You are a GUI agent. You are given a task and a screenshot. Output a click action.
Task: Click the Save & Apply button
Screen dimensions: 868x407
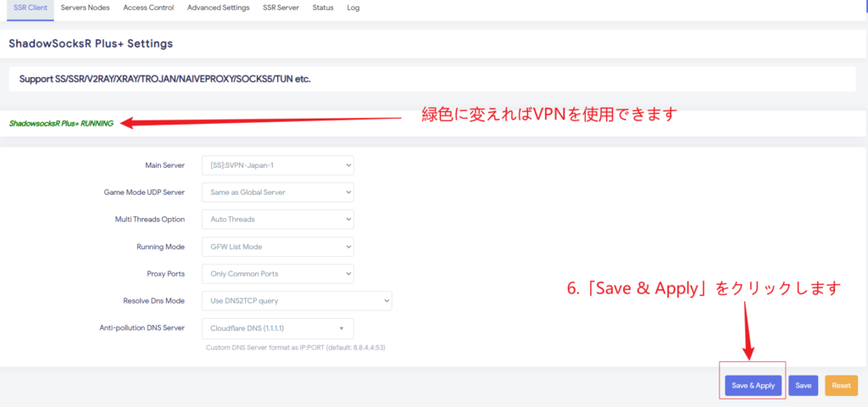(x=753, y=386)
